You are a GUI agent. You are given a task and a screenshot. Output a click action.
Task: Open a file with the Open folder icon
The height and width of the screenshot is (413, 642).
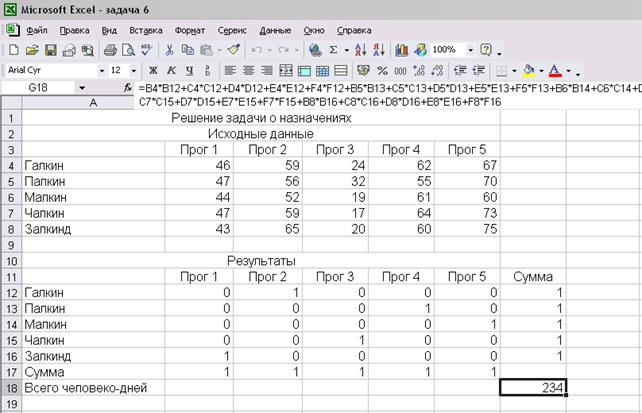click(x=31, y=49)
